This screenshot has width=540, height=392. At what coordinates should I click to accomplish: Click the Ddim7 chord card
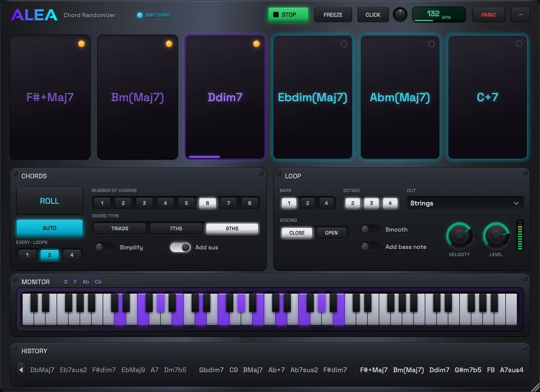click(225, 97)
